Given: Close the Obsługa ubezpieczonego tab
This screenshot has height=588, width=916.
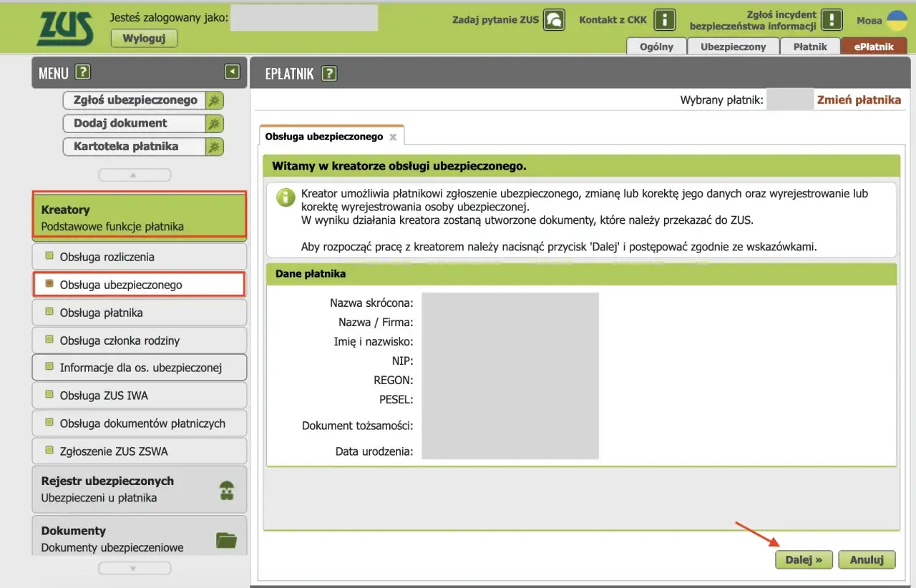Looking at the screenshot, I should click(x=392, y=135).
